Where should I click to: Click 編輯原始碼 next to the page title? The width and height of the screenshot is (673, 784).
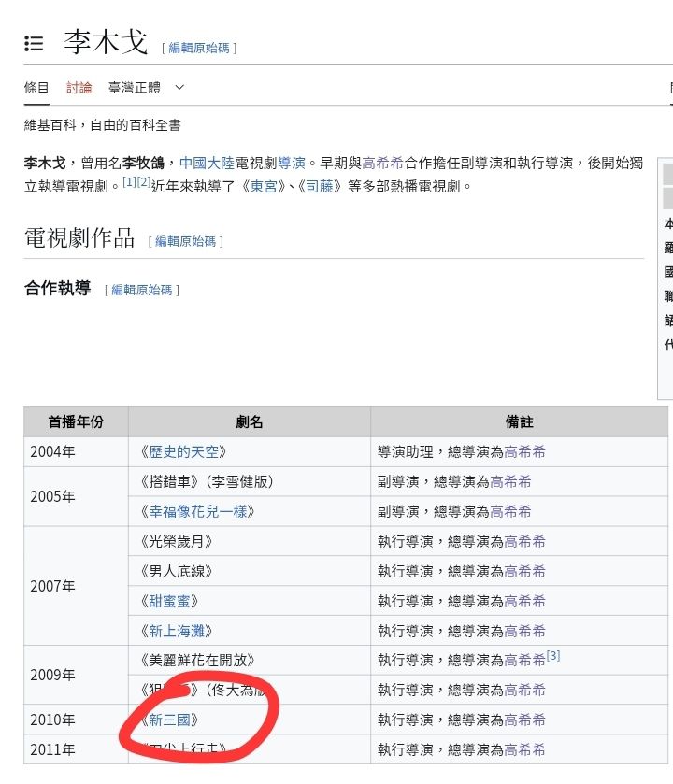coord(199,48)
